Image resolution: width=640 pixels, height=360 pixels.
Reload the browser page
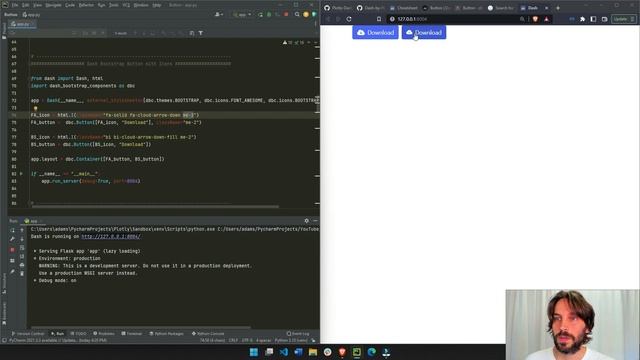[x=349, y=19]
